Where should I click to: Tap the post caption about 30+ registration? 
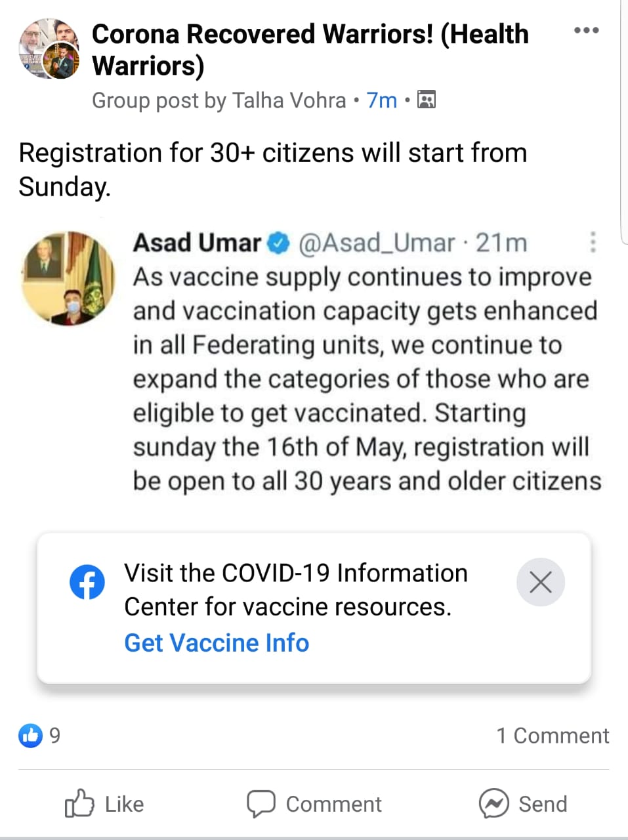coord(273,169)
